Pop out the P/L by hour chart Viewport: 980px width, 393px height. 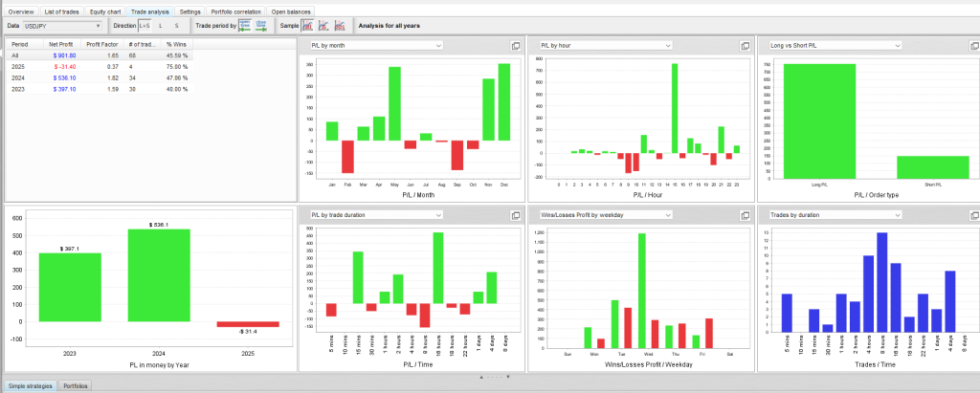pos(745,45)
